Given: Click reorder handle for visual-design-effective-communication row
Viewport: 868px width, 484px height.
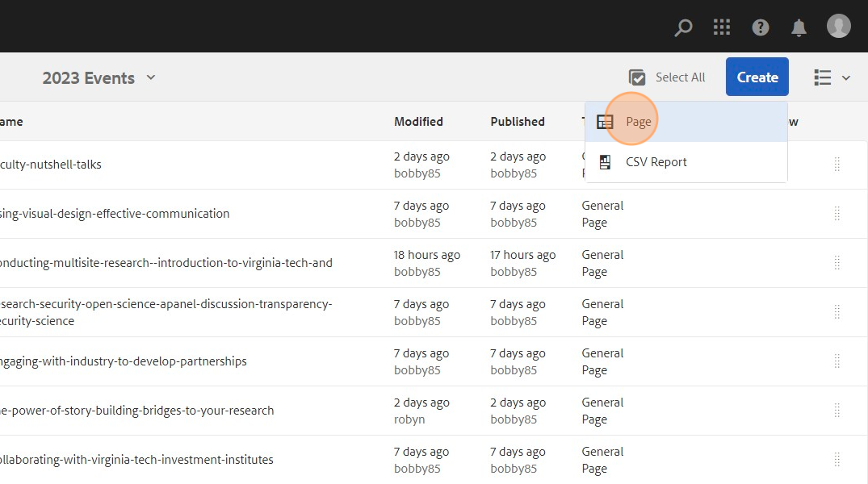Looking at the screenshot, I should (x=837, y=214).
